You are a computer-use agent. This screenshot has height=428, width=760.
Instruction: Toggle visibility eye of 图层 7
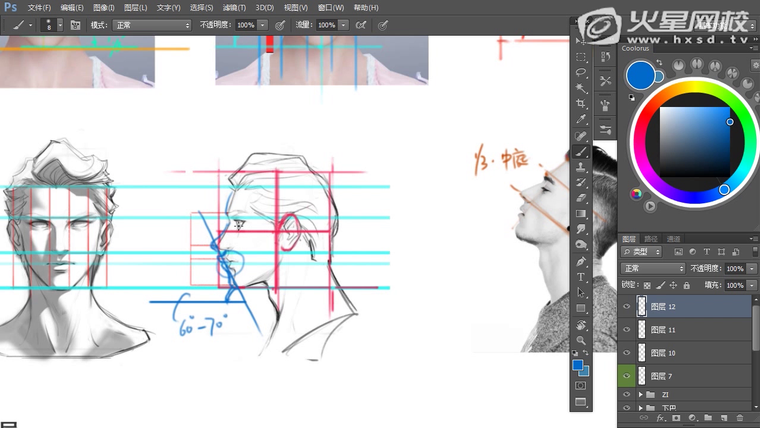(627, 376)
